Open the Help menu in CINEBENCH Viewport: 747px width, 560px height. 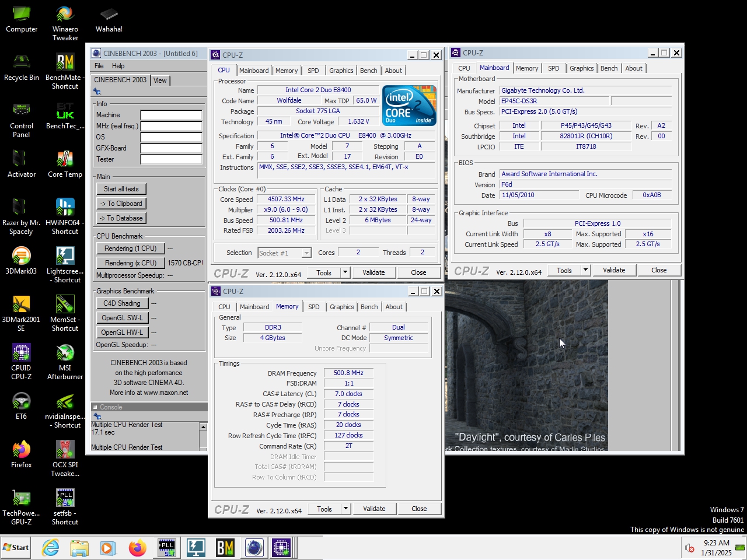point(118,66)
